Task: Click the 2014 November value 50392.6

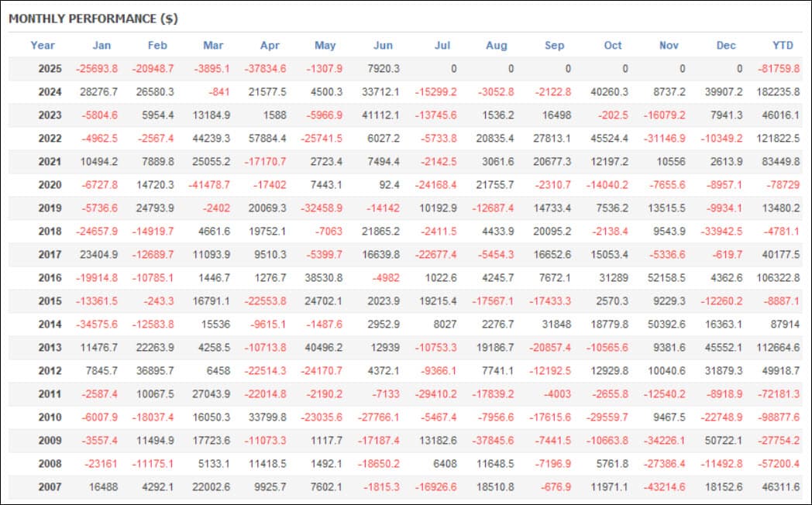Action: click(x=666, y=325)
